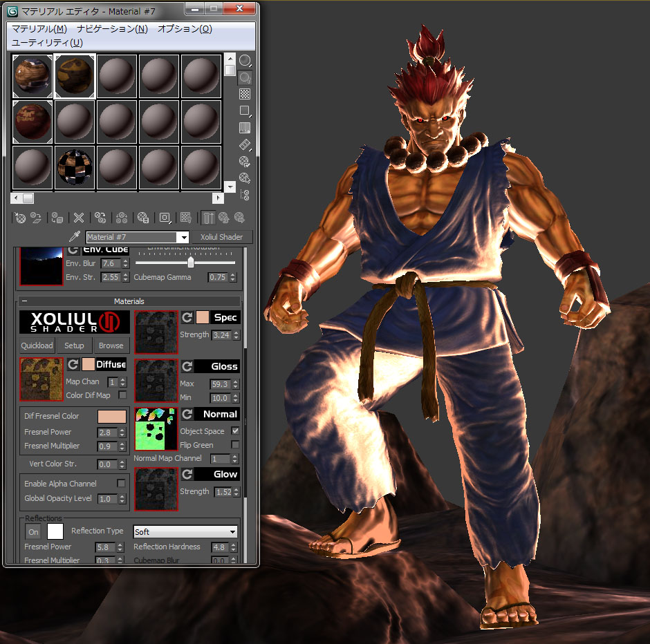Toggle Show Map in Viewport icon

coord(186,218)
